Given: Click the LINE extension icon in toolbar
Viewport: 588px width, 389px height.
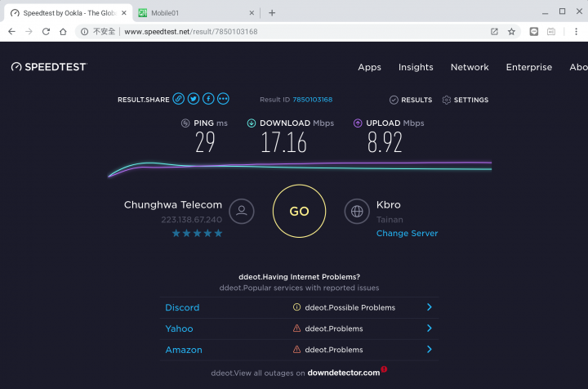Looking at the screenshot, I should click(x=534, y=32).
